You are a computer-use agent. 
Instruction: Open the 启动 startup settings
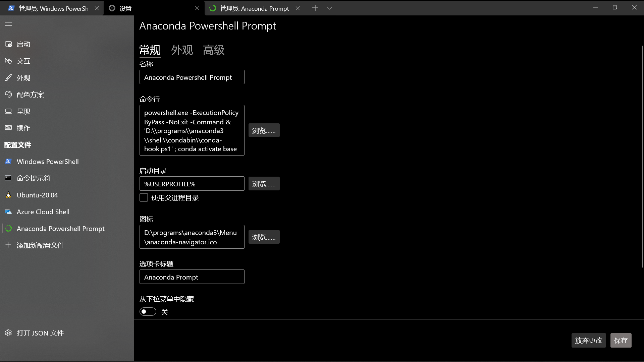(x=23, y=44)
